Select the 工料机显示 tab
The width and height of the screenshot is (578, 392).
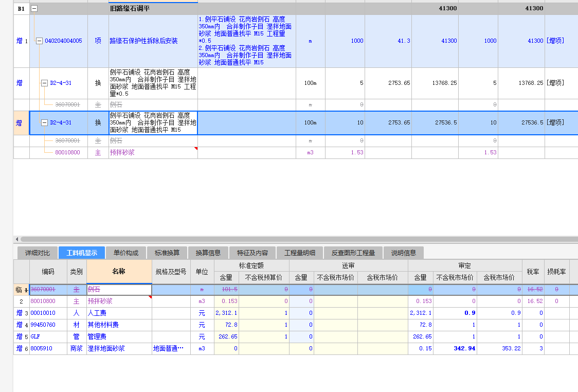[x=82, y=253]
